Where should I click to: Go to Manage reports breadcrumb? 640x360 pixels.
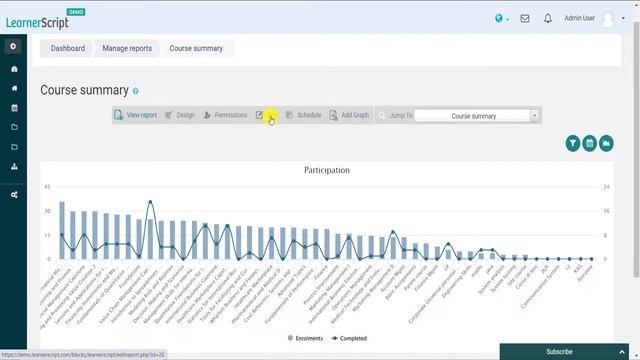[127, 48]
